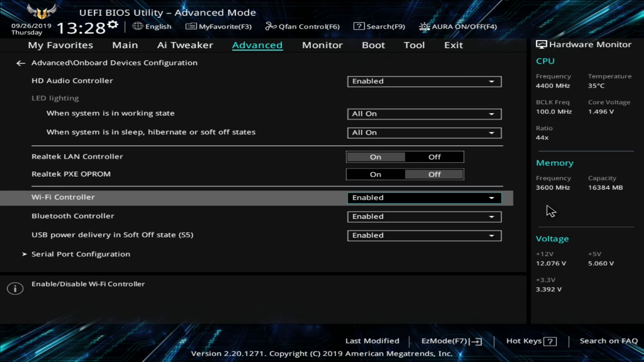The height and width of the screenshot is (362, 644).
Task: Click the AURA ON/OFF(F4) label
Action: pos(464,27)
